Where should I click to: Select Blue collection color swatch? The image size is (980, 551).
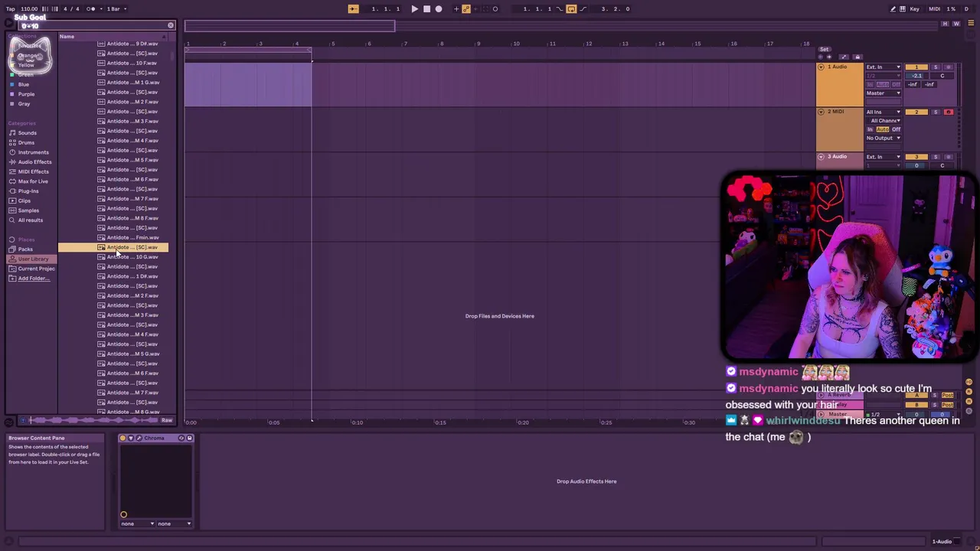(12, 84)
